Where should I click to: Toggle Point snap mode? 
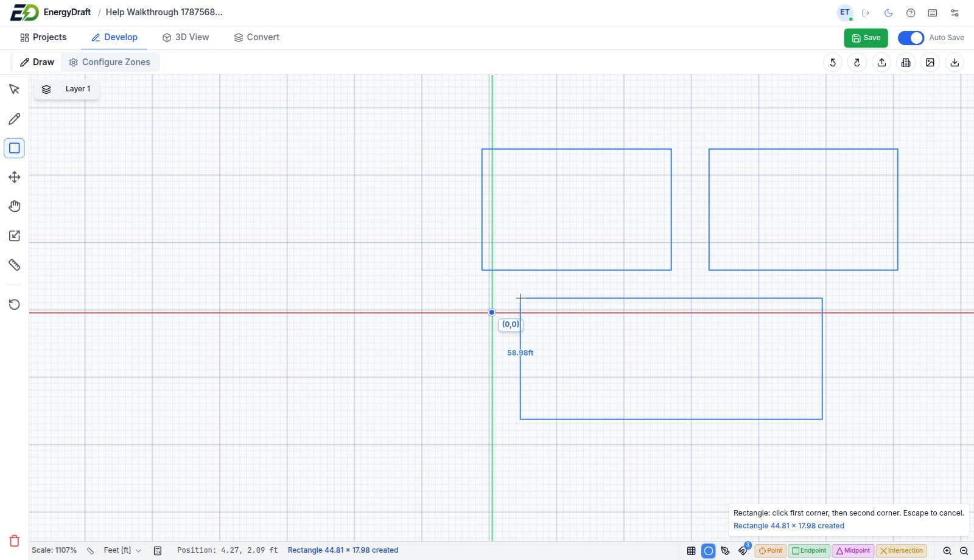coord(770,551)
